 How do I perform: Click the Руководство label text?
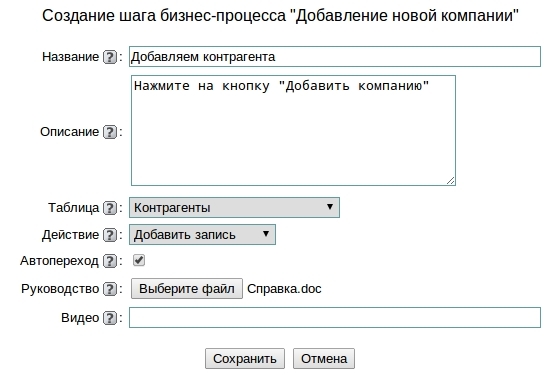tap(60, 289)
